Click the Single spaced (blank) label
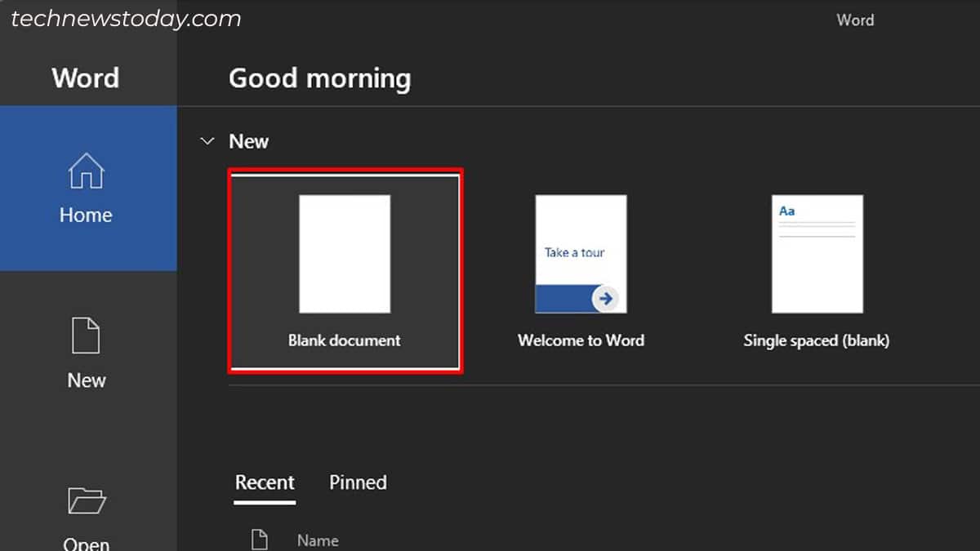The height and width of the screenshot is (551, 980). click(x=817, y=340)
